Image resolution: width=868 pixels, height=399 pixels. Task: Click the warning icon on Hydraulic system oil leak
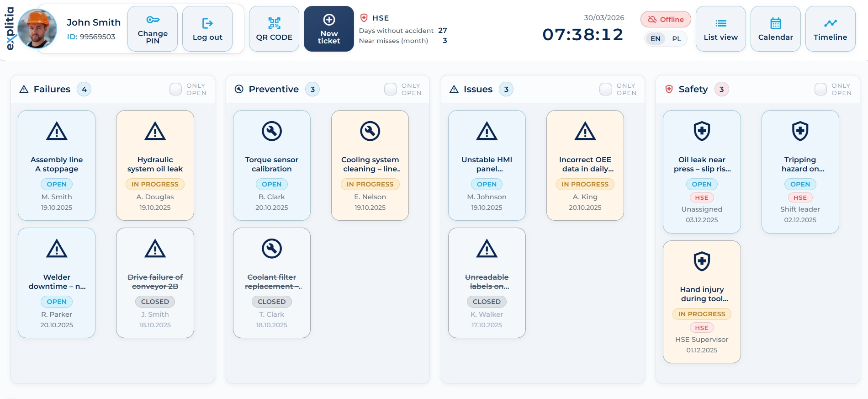[x=155, y=131]
